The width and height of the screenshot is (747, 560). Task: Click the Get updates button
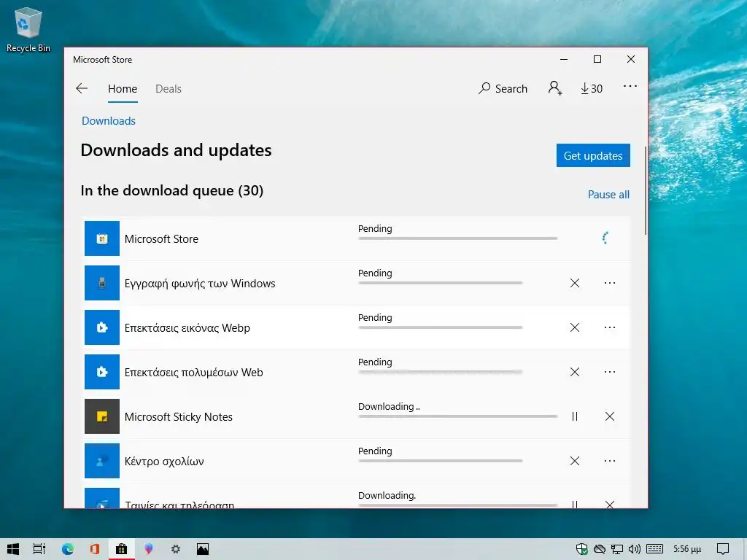pos(593,155)
